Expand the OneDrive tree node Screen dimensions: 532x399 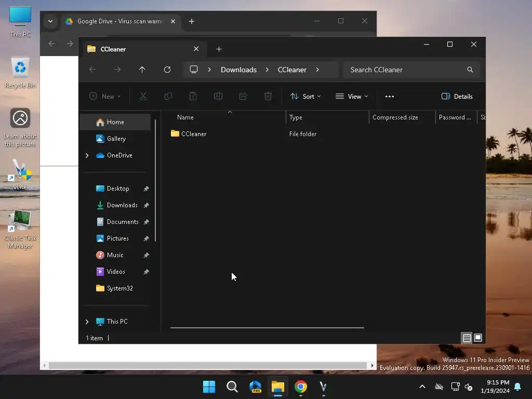tap(87, 155)
